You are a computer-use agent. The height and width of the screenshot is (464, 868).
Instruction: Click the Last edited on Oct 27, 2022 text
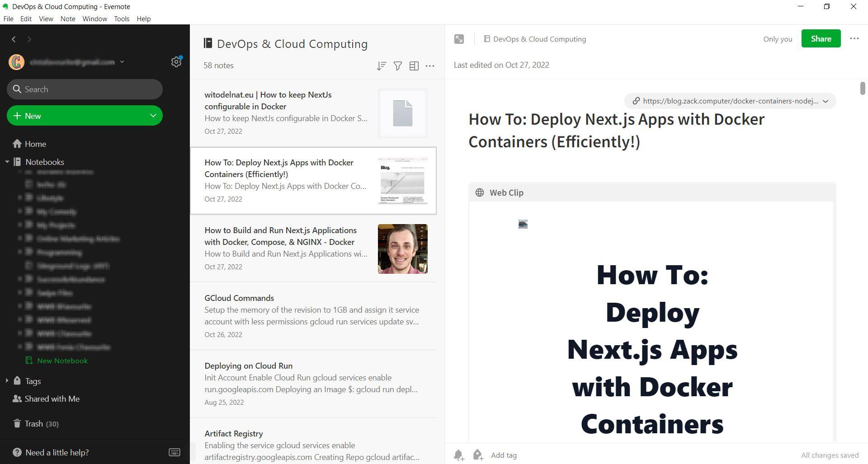click(x=501, y=65)
